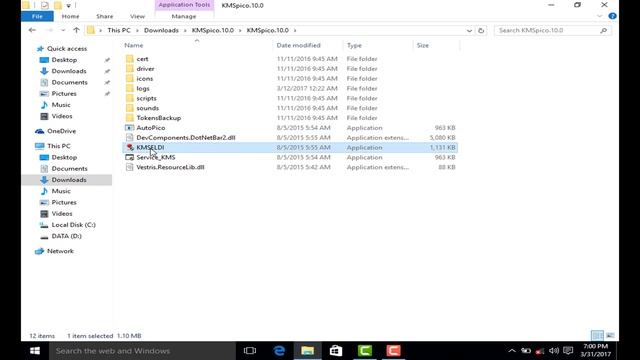Navigate to Downloads in address breadcrumb
Viewport: 640px width, 360px height.
pyautogui.click(x=161, y=30)
